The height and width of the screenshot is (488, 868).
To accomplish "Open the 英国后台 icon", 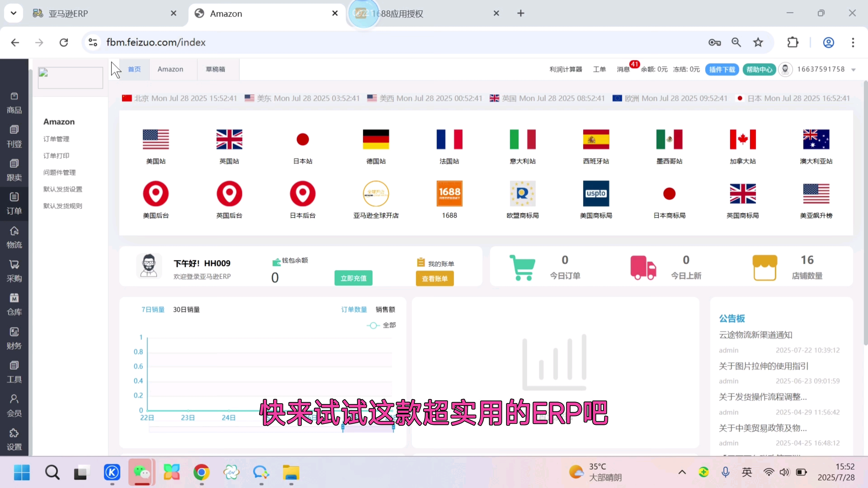I will click(229, 194).
